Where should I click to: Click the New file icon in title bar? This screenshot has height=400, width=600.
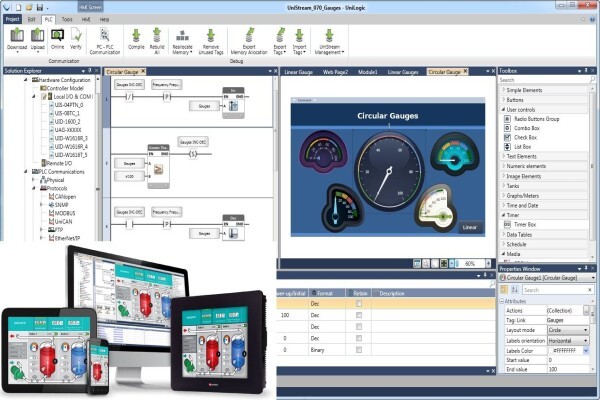click(18, 7)
